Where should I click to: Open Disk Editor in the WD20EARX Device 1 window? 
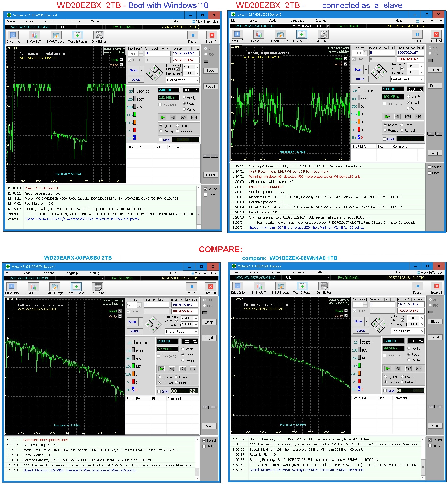(98, 288)
